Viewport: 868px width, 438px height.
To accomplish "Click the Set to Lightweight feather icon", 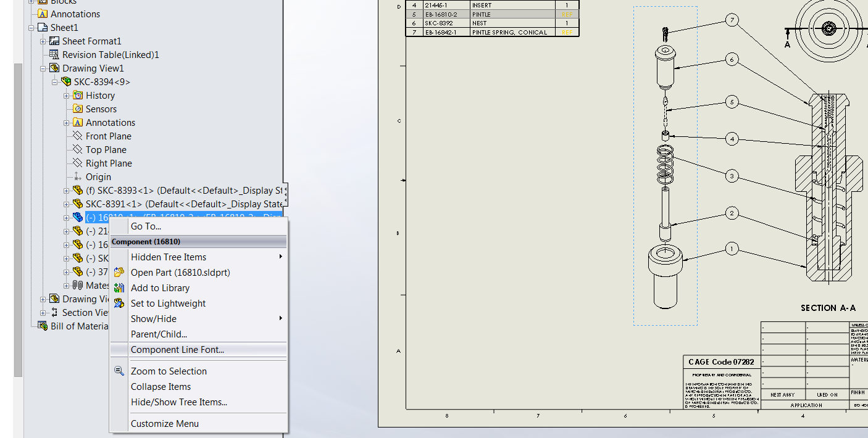I will 119,303.
